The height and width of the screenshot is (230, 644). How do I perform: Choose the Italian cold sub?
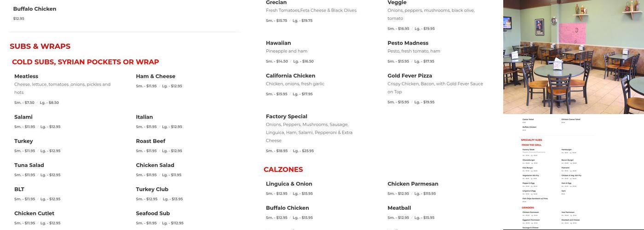(144, 117)
